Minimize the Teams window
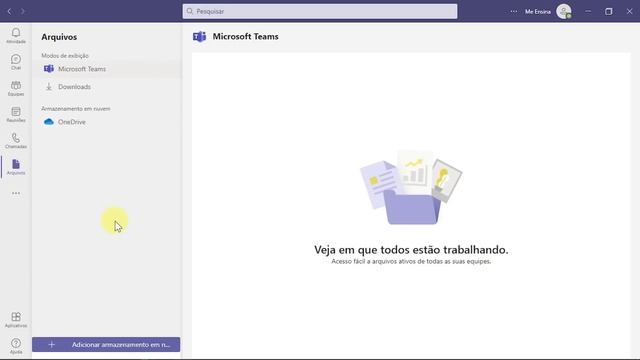640x360 pixels. coord(588,11)
